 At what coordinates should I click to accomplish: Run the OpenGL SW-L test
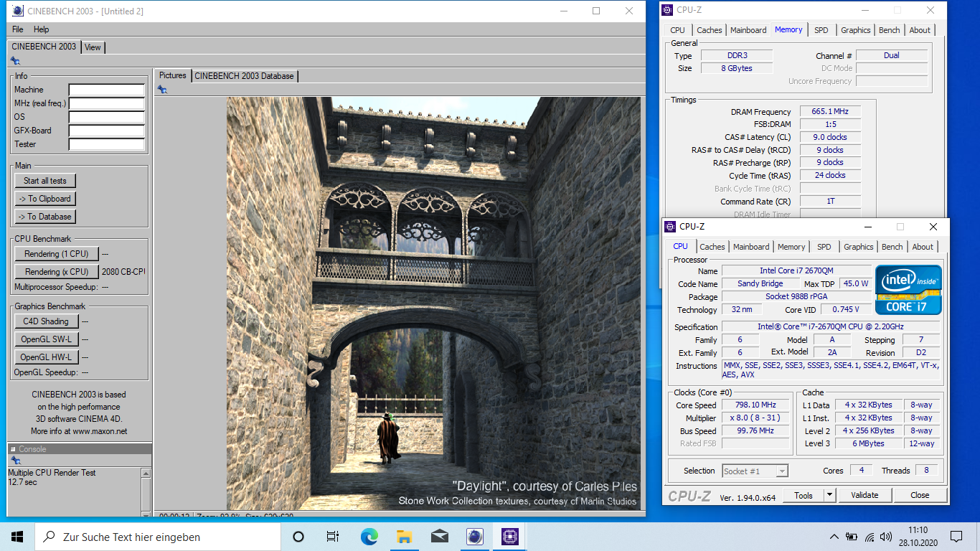tap(46, 339)
